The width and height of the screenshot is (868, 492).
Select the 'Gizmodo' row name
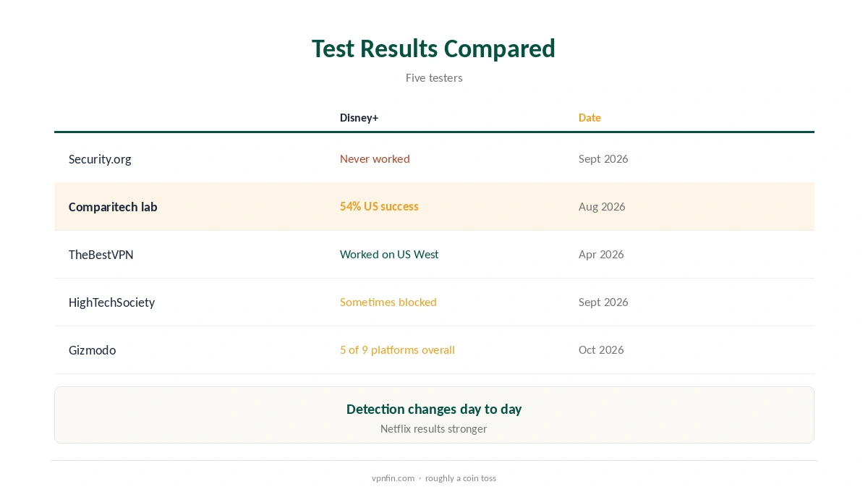[x=92, y=350]
